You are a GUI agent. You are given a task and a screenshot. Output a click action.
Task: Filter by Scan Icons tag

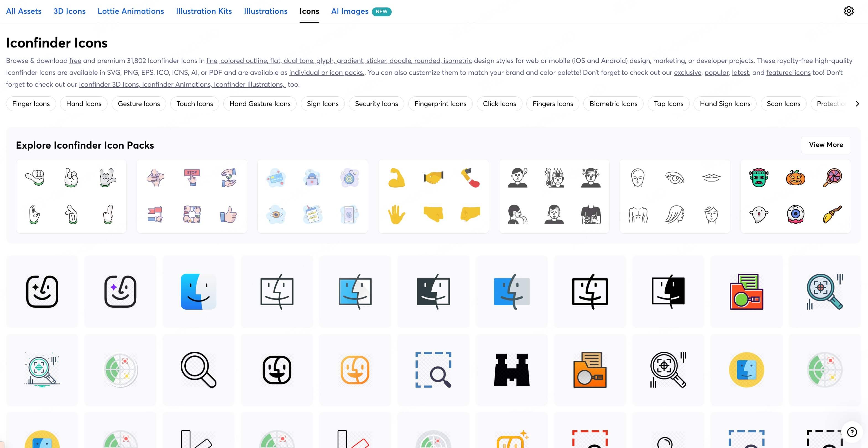point(783,104)
